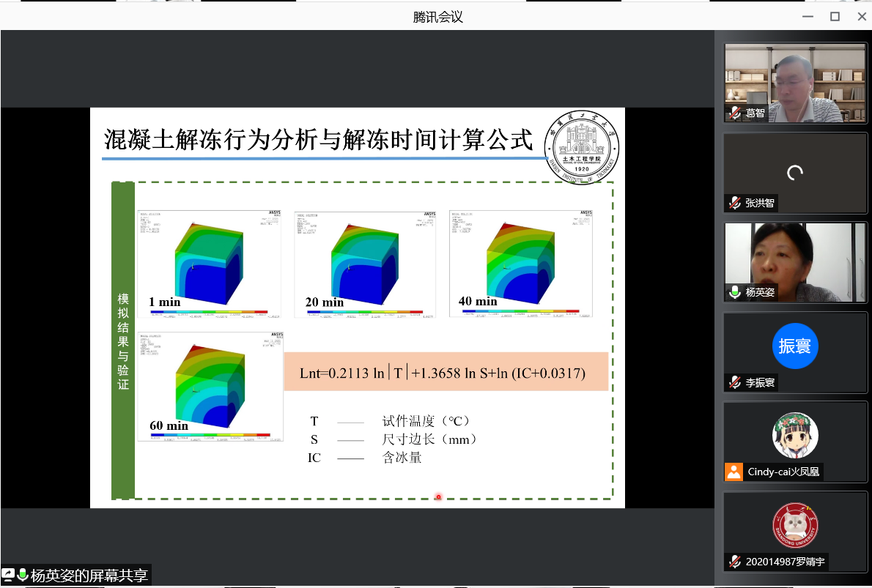Click the muted microphone icon beside 李振寰

[x=735, y=382]
